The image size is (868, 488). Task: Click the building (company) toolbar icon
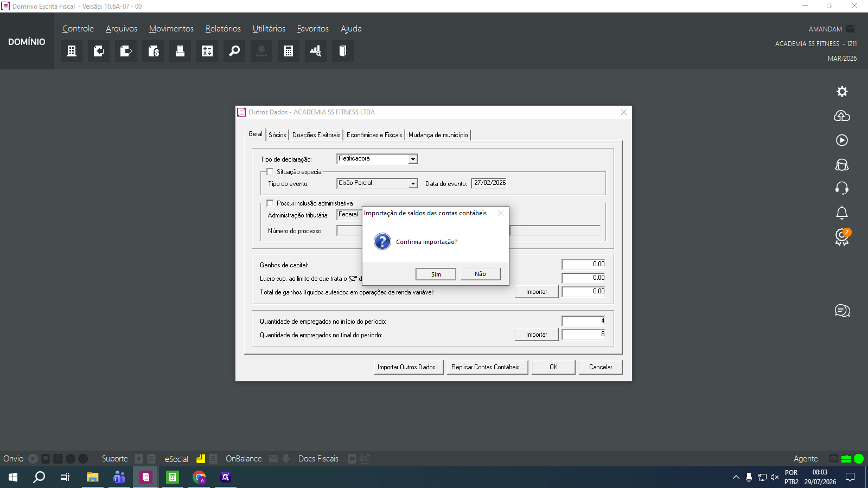[x=72, y=51]
